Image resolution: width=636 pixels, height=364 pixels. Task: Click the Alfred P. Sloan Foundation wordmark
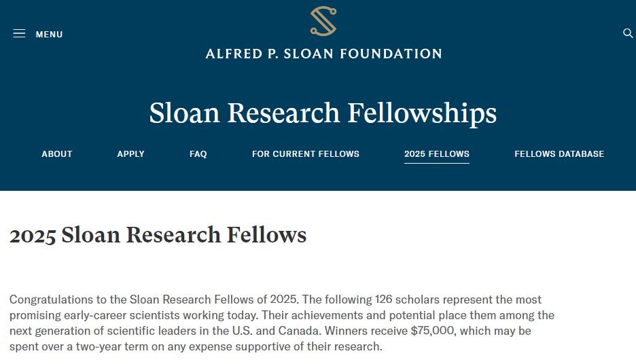323,54
